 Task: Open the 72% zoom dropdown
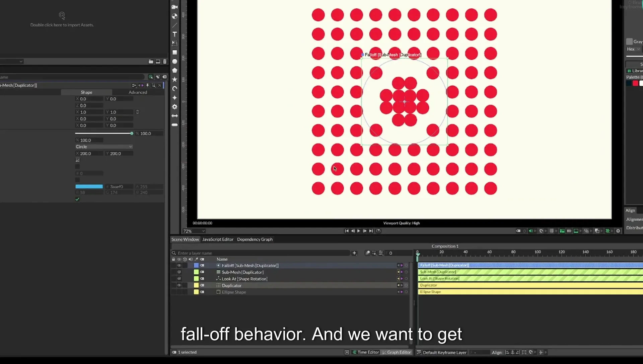(x=194, y=231)
